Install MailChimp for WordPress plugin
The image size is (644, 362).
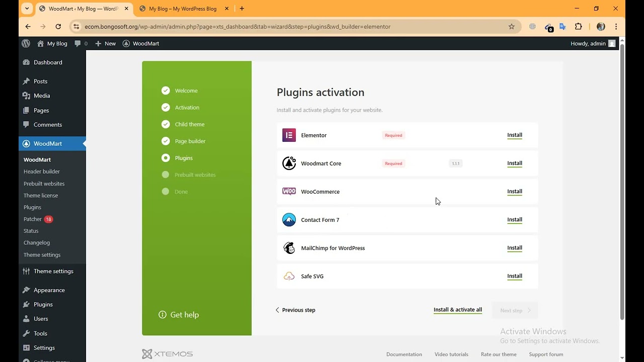(x=515, y=248)
